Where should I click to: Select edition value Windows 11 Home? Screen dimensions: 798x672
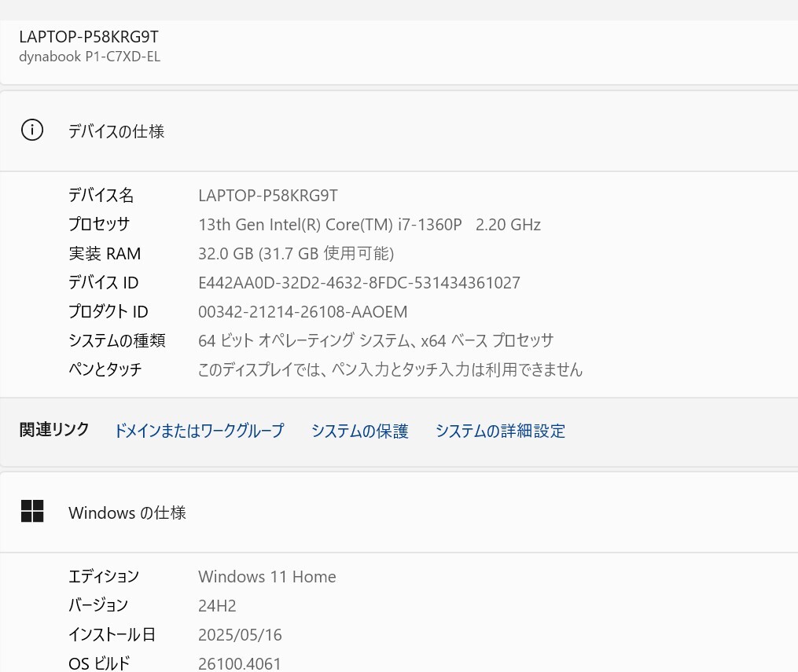[x=267, y=577]
